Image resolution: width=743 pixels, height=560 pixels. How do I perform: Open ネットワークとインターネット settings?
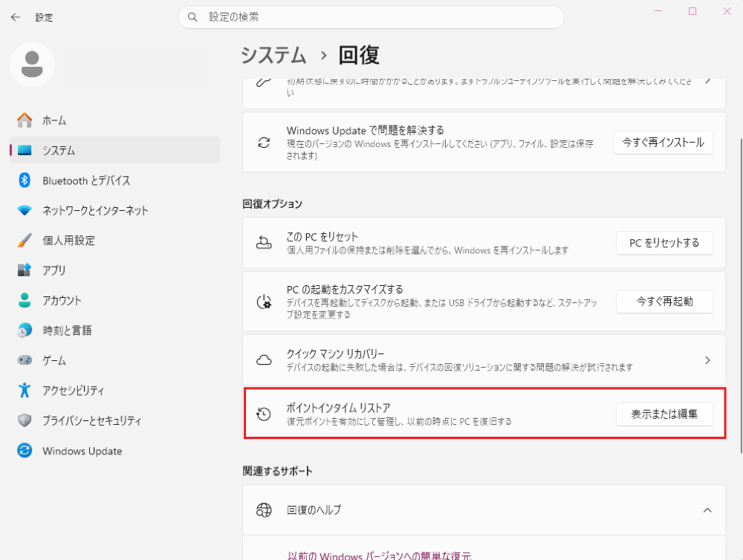(x=114, y=210)
